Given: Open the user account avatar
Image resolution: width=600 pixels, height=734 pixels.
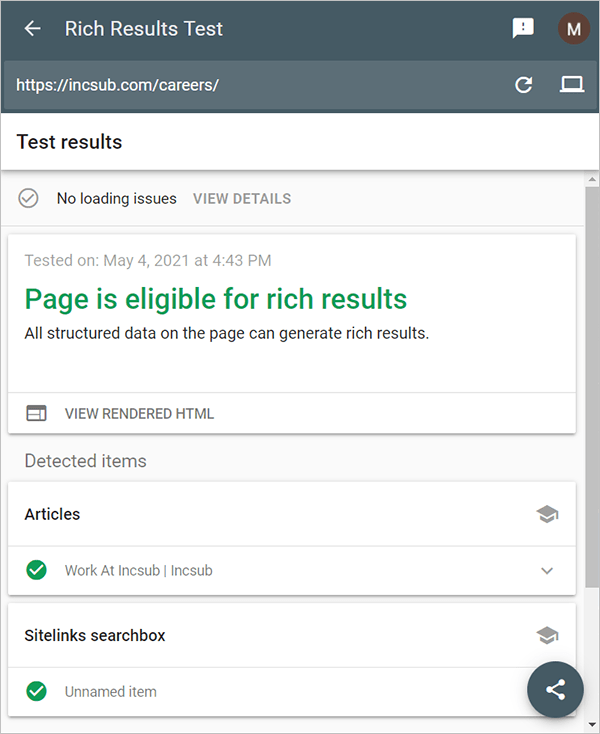Looking at the screenshot, I should 573,28.
